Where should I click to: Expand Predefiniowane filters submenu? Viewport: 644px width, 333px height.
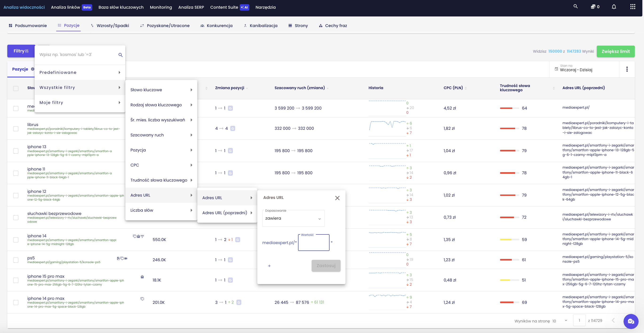[80, 72]
